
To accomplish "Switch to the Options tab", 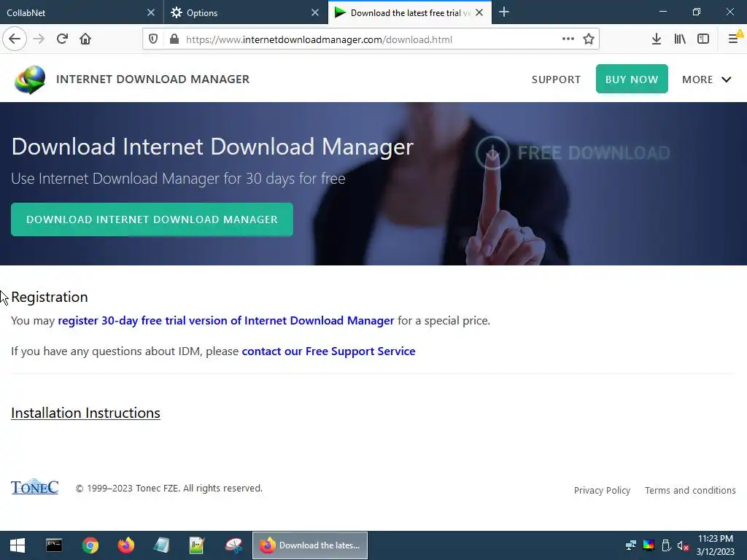I will (245, 12).
